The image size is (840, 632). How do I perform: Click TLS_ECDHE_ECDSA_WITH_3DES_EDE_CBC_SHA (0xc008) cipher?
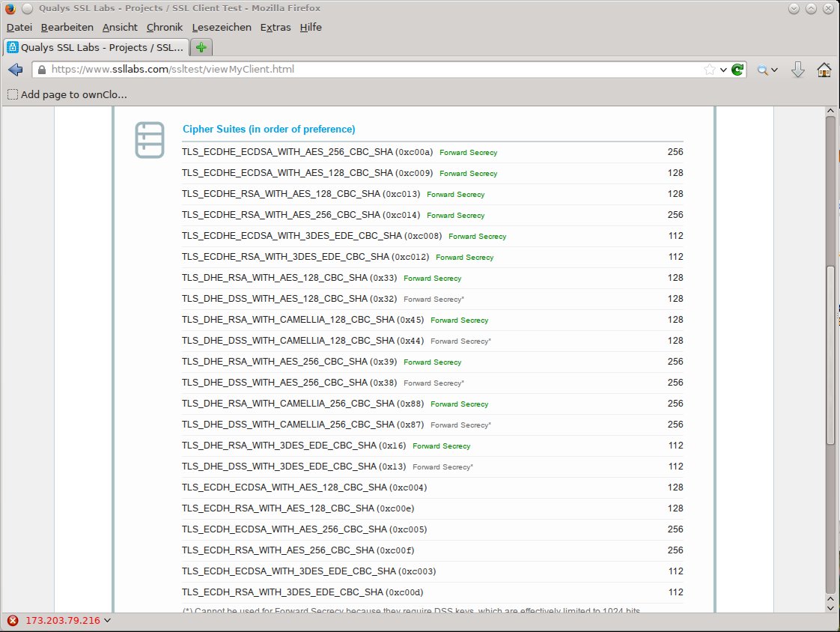pos(311,236)
